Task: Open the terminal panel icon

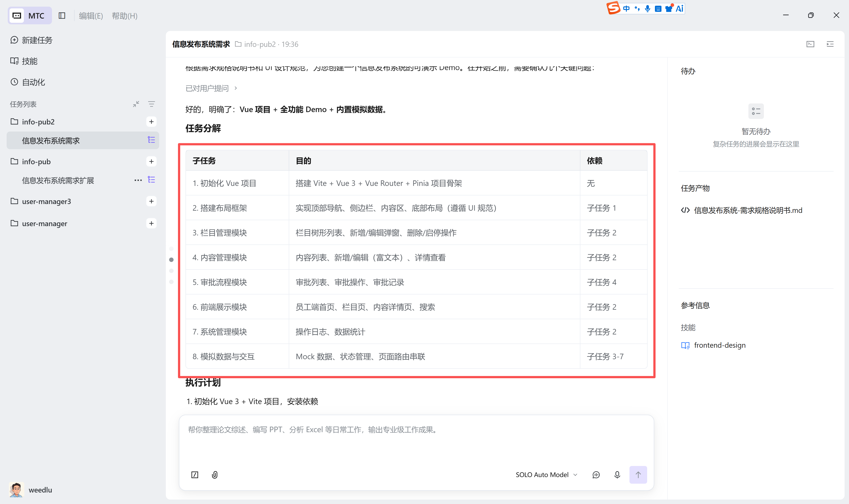Action: (x=810, y=44)
